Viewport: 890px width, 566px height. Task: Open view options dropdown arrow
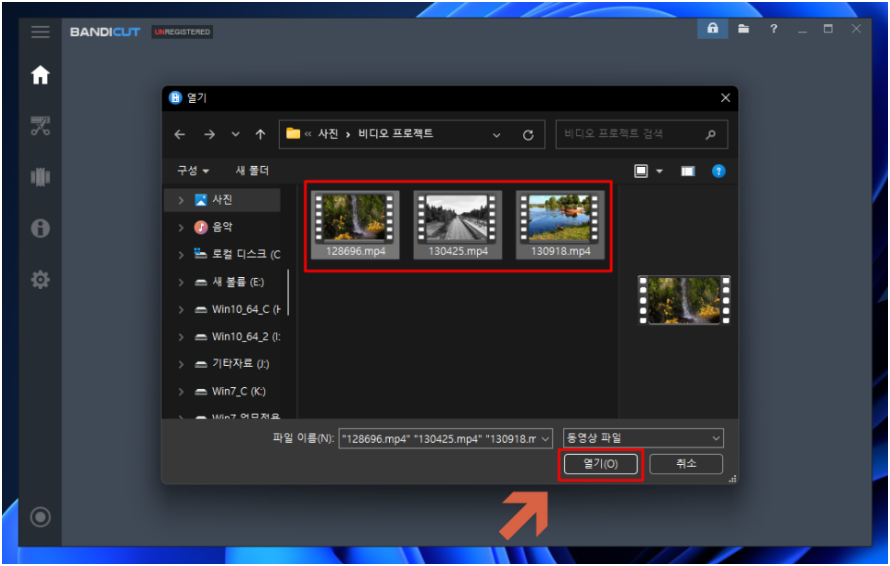pos(659,171)
